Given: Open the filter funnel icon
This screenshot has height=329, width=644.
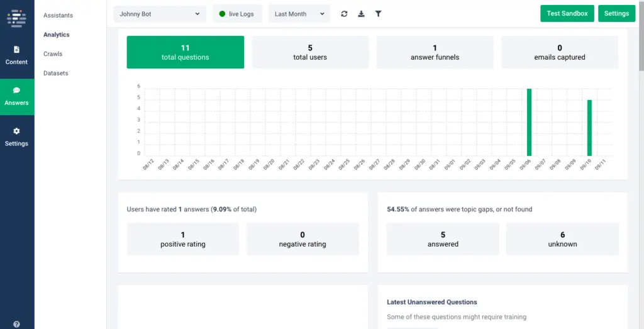Looking at the screenshot, I should 378,14.
